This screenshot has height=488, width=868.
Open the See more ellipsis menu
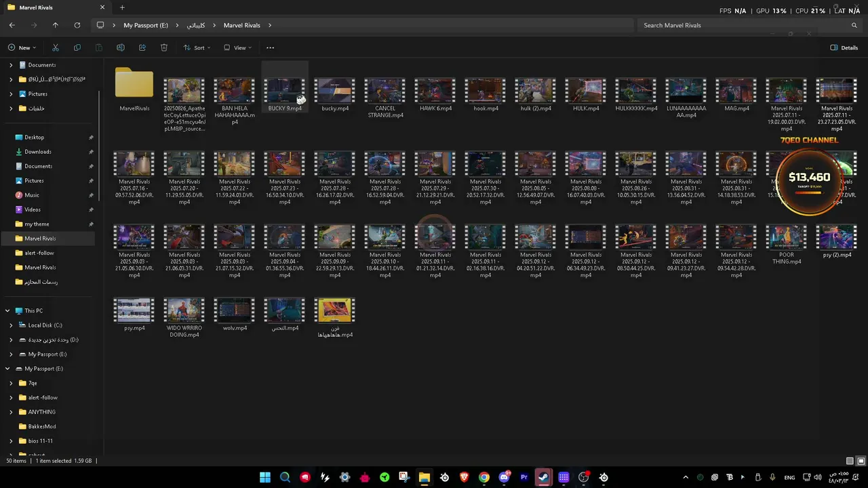[x=270, y=47]
